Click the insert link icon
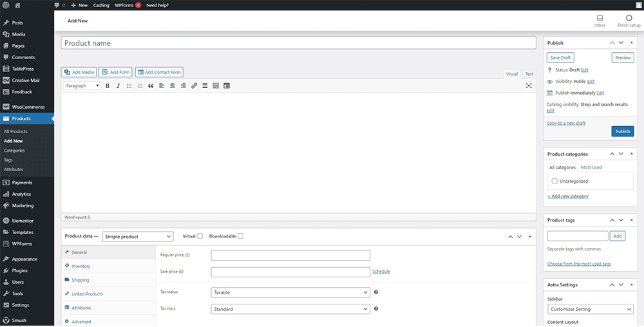 click(194, 86)
